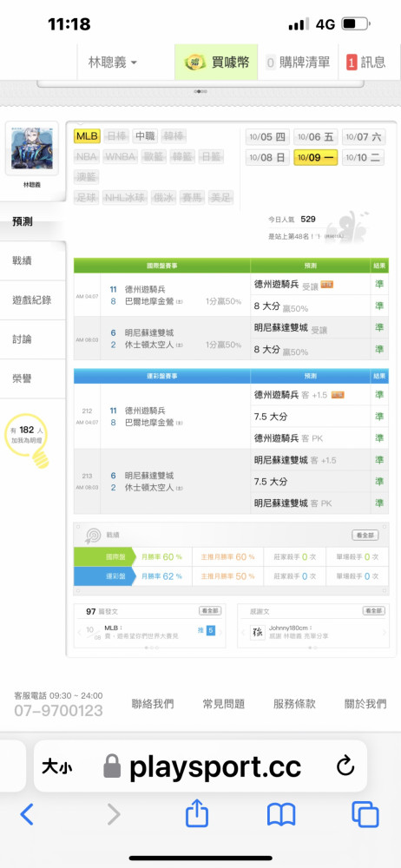401x868 pixels.
Task: Reload the playsport.cc page
Action: coord(345,766)
